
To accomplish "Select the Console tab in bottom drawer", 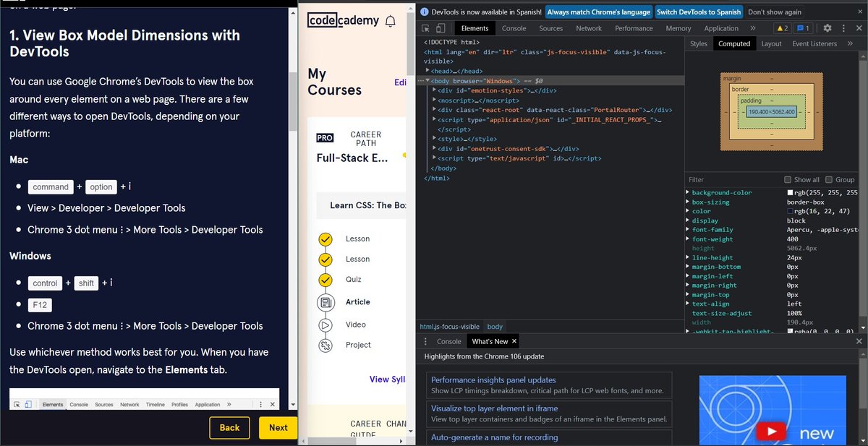I will 448,341.
